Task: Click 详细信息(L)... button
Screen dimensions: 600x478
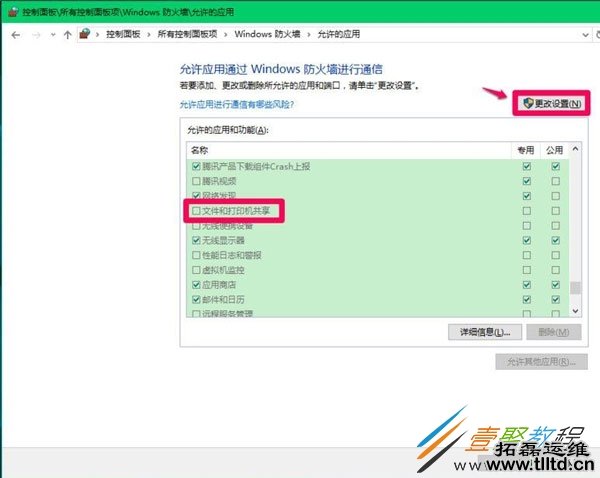Action: (485, 332)
